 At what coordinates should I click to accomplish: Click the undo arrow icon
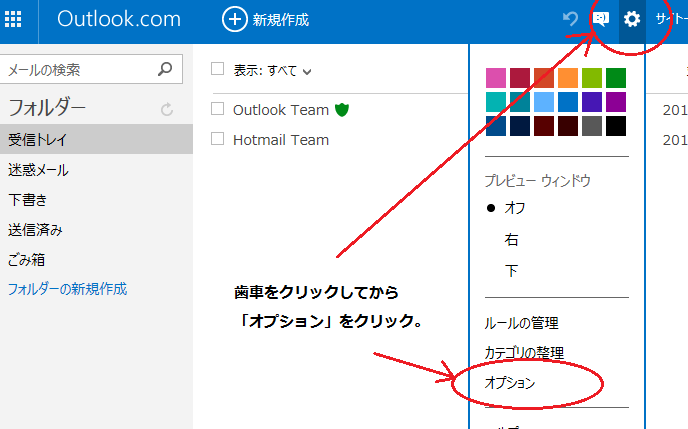571,19
